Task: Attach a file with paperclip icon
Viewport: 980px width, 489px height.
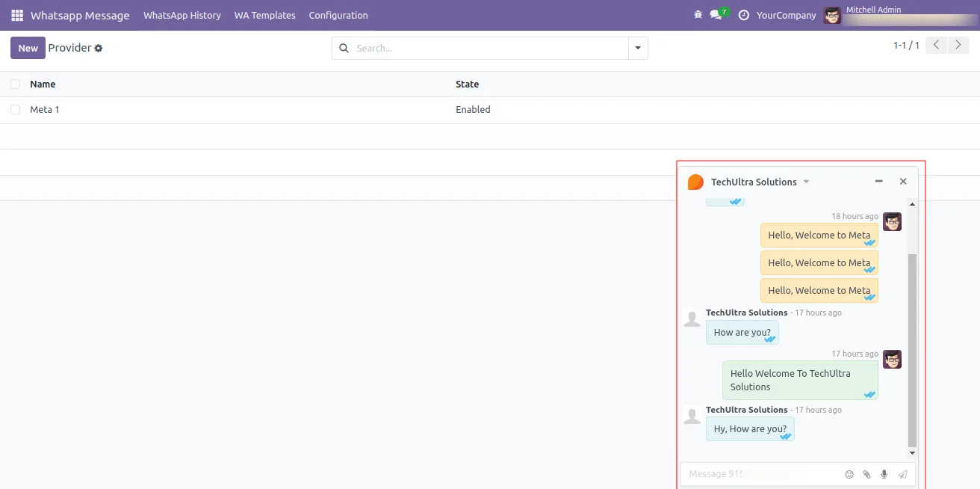Action: 867,474
